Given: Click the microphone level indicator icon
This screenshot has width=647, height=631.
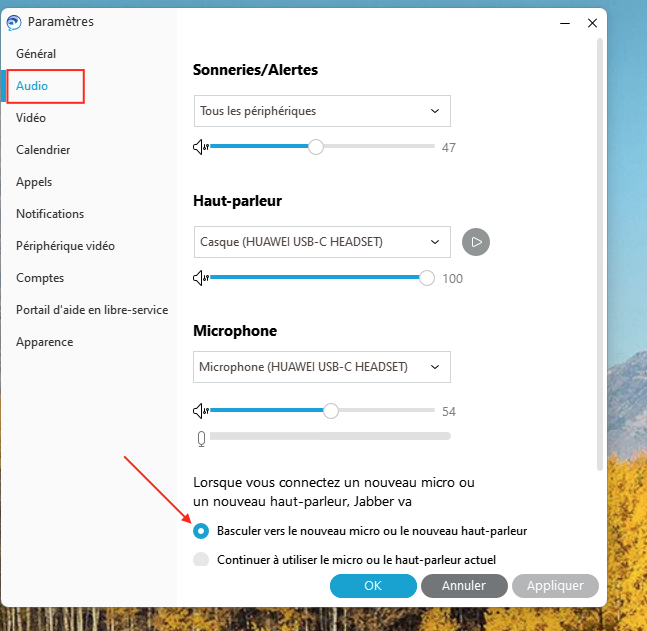Looking at the screenshot, I should tap(201, 437).
